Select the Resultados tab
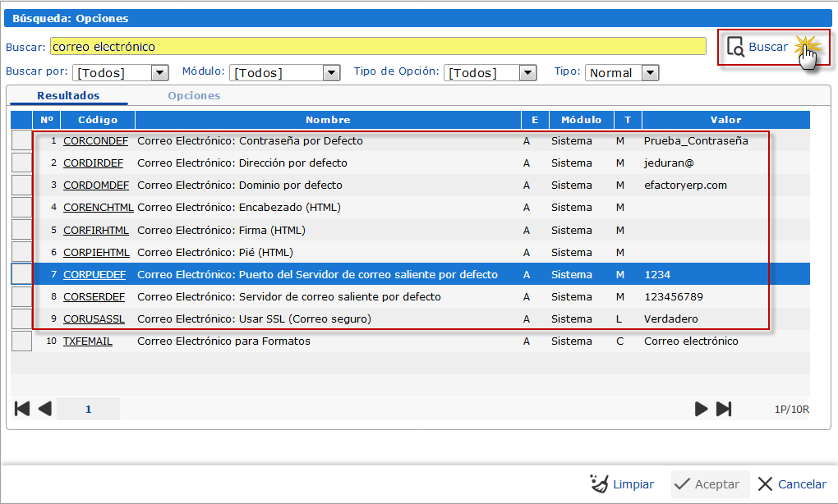 click(x=68, y=96)
